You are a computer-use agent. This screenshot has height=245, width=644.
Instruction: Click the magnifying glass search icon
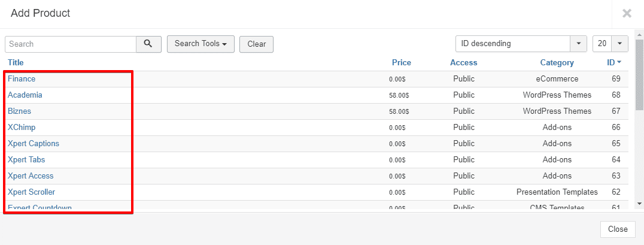(x=148, y=44)
